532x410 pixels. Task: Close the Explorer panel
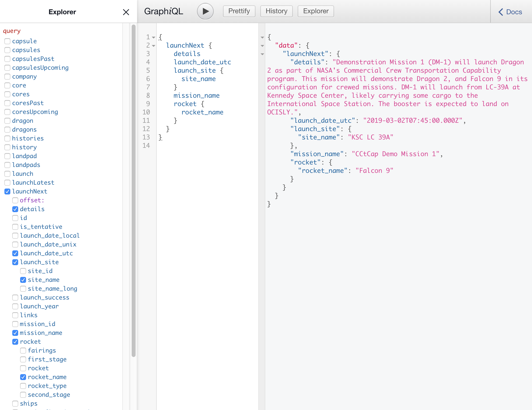coord(126,12)
